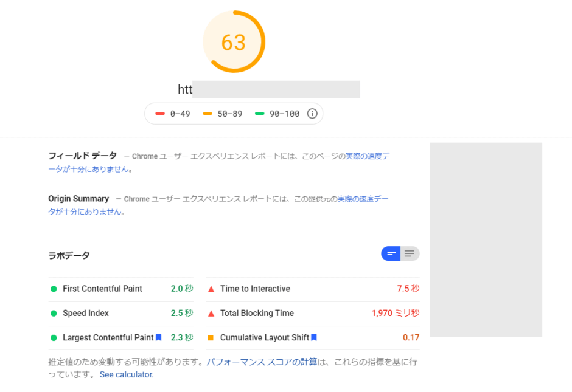
Task: Select the Time to Interactive metric label
Action: coord(255,289)
